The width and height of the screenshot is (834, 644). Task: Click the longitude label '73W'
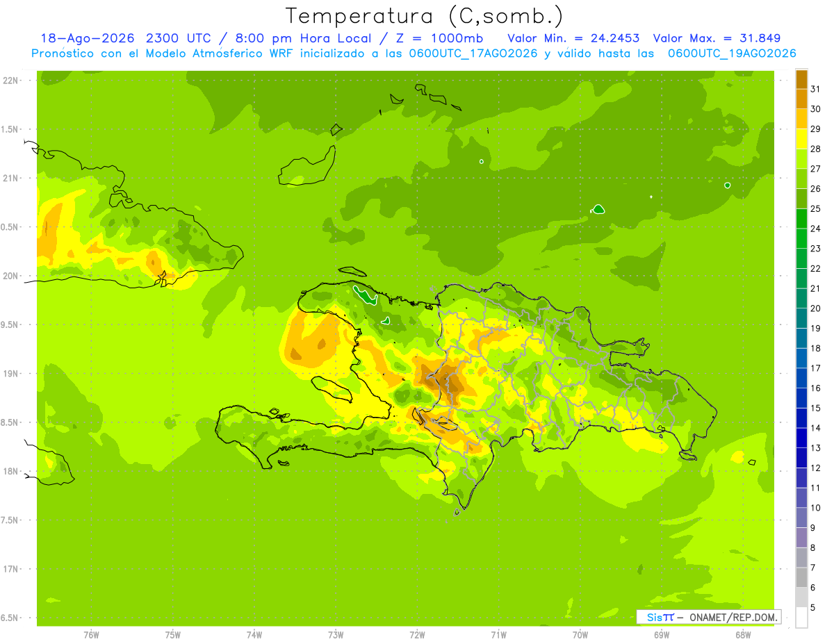336,634
